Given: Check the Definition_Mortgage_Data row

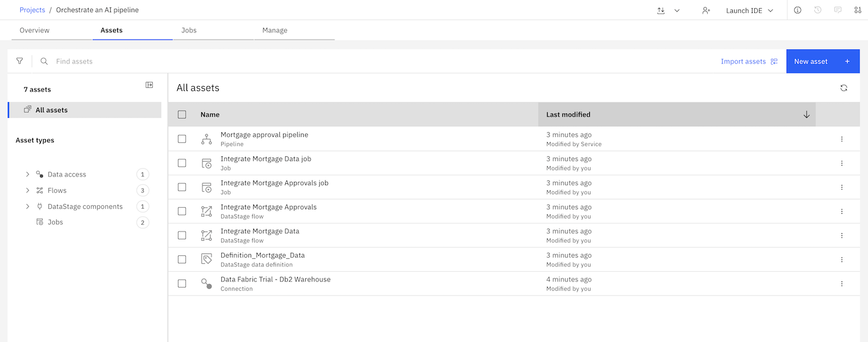Looking at the screenshot, I should click(x=182, y=260).
